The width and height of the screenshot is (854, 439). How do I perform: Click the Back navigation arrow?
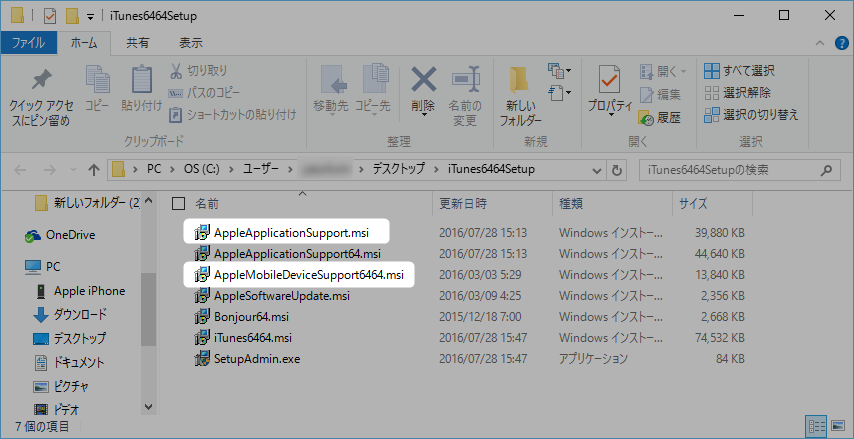(x=20, y=170)
